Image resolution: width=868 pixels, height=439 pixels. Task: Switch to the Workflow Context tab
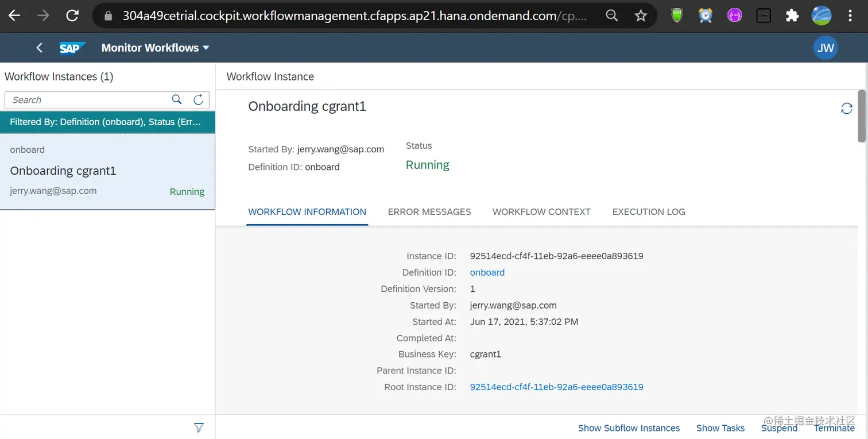[x=541, y=211]
